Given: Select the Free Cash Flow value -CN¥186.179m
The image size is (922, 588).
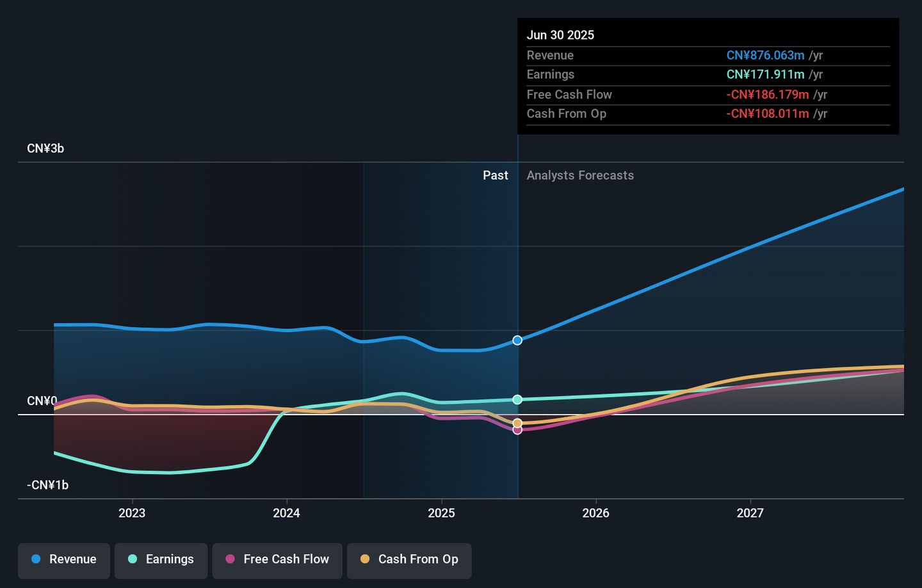Looking at the screenshot, I should pyautogui.click(x=767, y=95).
